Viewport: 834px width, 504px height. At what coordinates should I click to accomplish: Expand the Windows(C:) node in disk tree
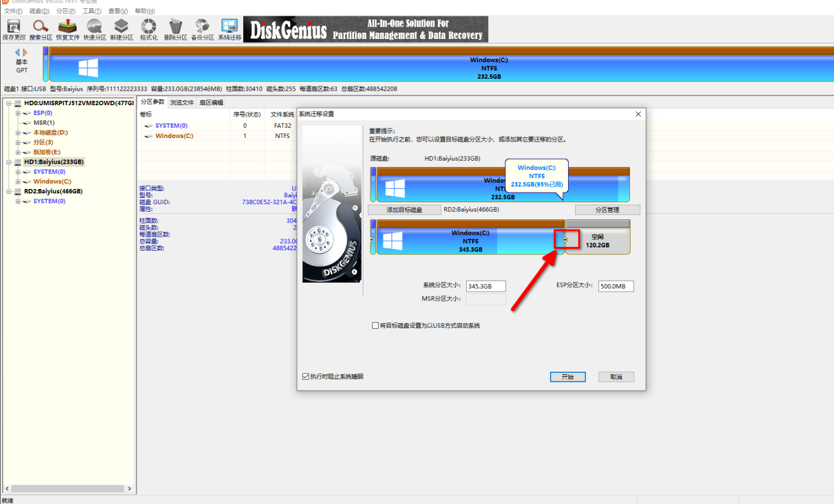[18, 181]
